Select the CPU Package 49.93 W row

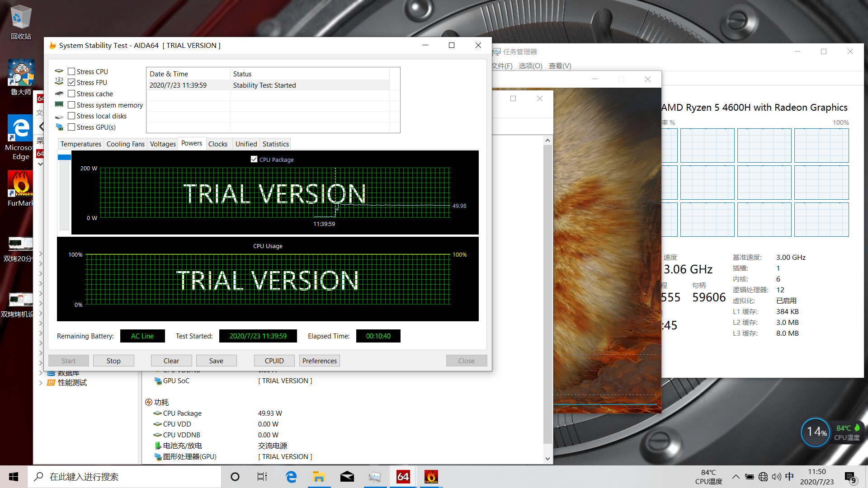pos(344,413)
